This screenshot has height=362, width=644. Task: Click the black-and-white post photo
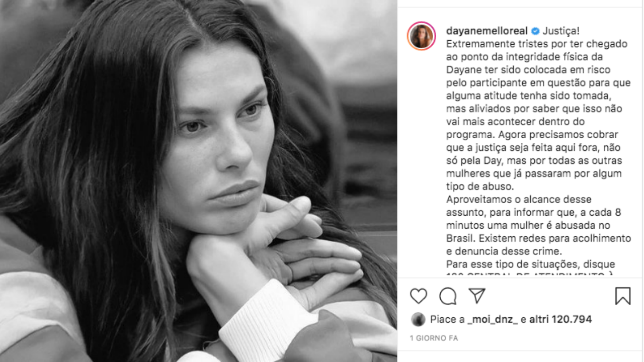tap(198, 181)
